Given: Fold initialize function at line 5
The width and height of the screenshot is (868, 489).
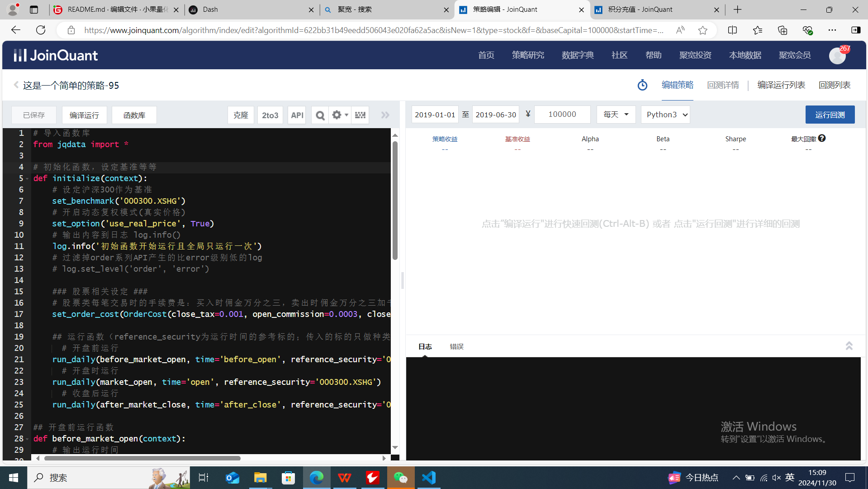Looking at the screenshot, I should pos(27,178).
